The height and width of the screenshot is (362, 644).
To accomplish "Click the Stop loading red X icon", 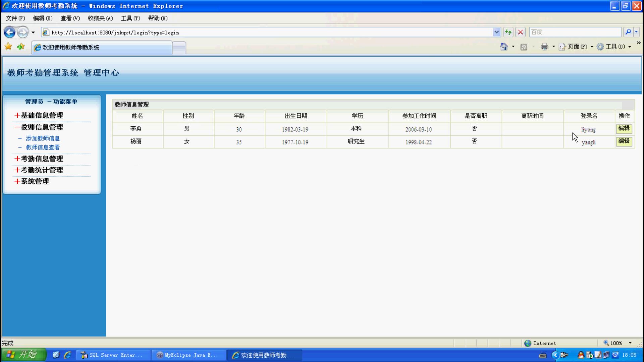I will [x=521, y=32].
